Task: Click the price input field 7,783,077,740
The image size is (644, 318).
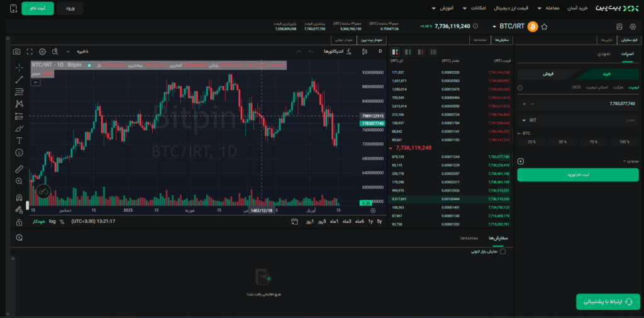Action: (587, 104)
